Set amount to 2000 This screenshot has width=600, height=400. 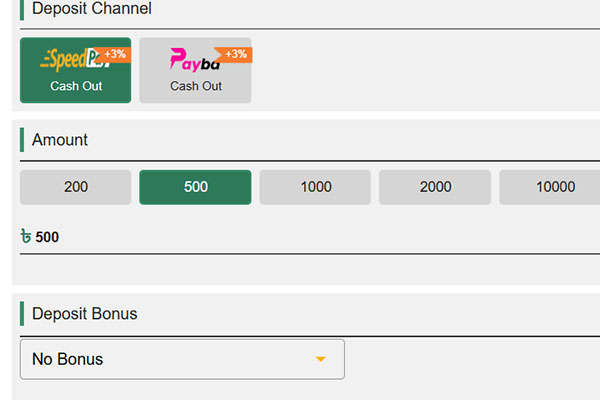pos(435,187)
